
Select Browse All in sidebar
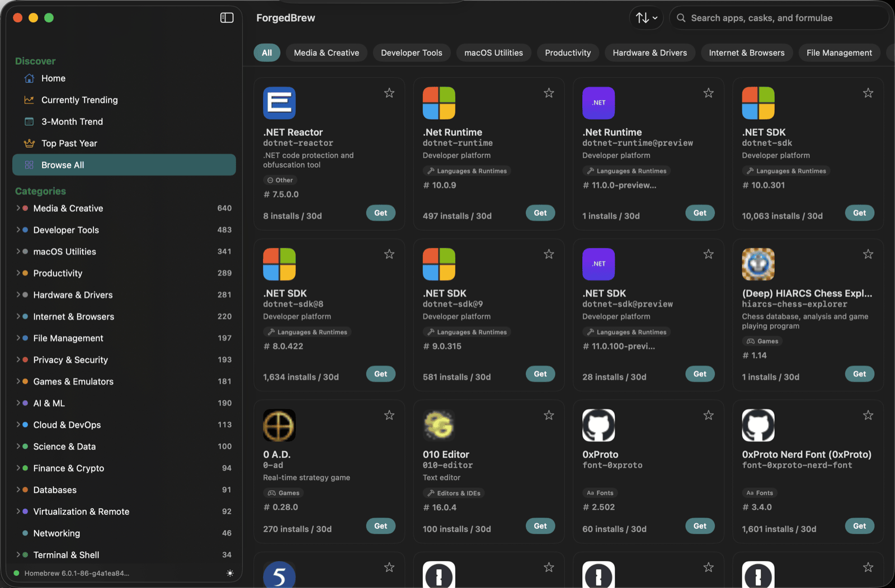[x=124, y=165]
